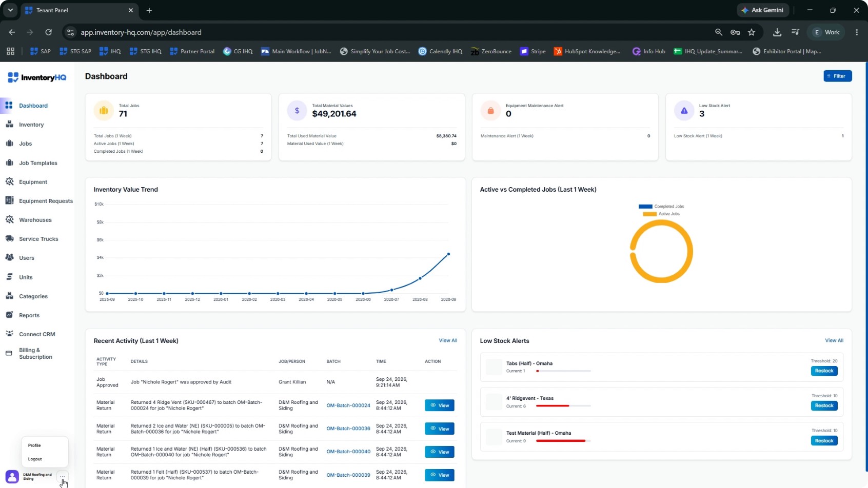Click the Filter button

click(838, 76)
